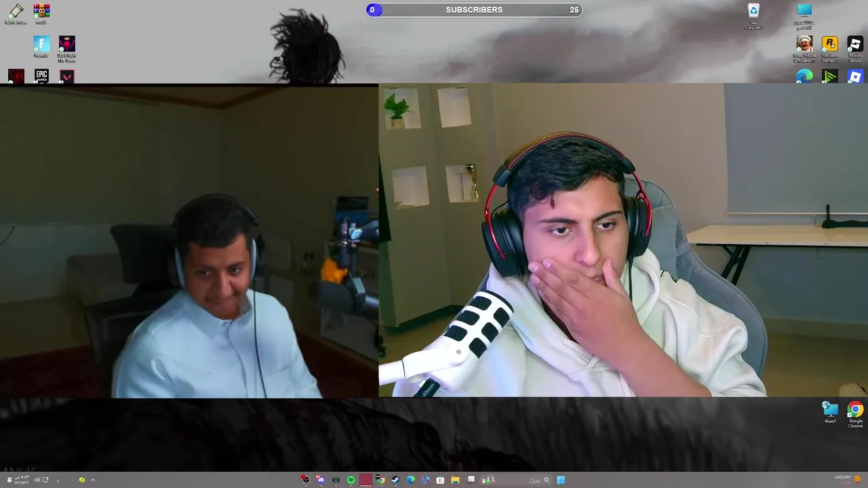The width and height of the screenshot is (868, 488).
Task: Open dark red game icon left of Epic Games
Action: [x=16, y=76]
